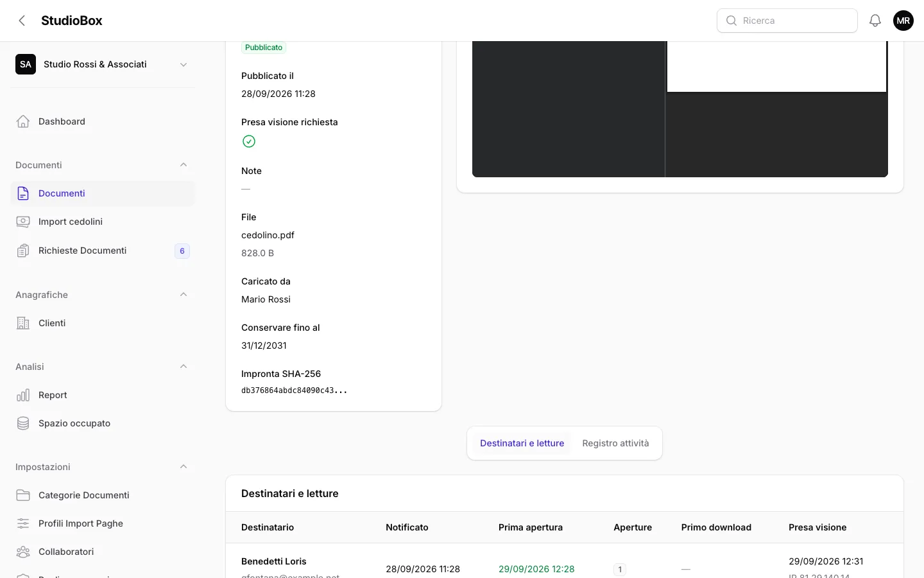Screen dimensions: 924x578
Task: Click the Profili Import Paghe sliders icon
Action: (23, 523)
